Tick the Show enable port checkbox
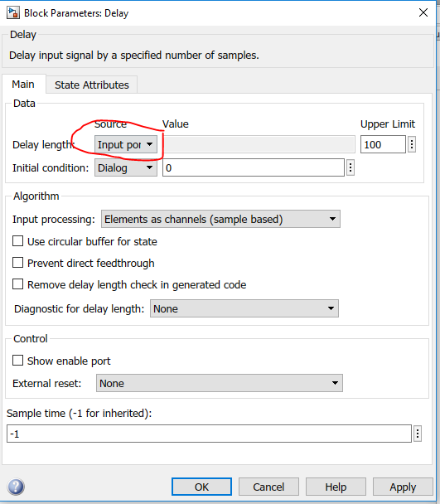 point(17,361)
